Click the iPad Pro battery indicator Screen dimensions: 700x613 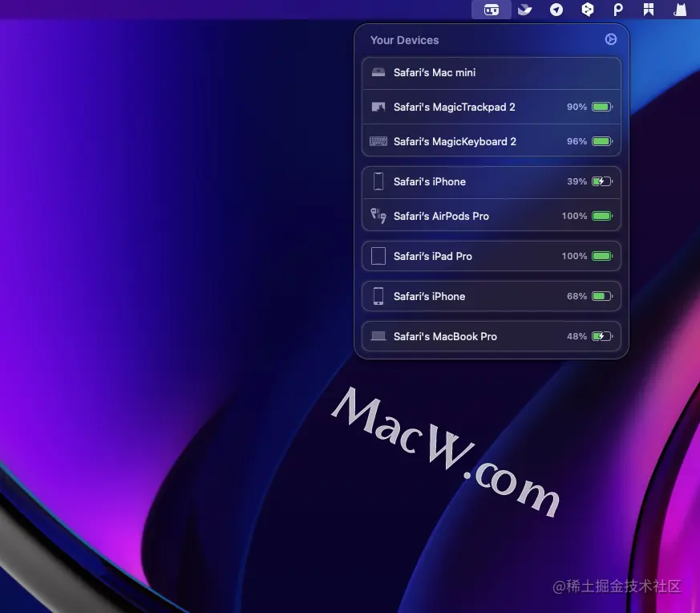coord(602,256)
